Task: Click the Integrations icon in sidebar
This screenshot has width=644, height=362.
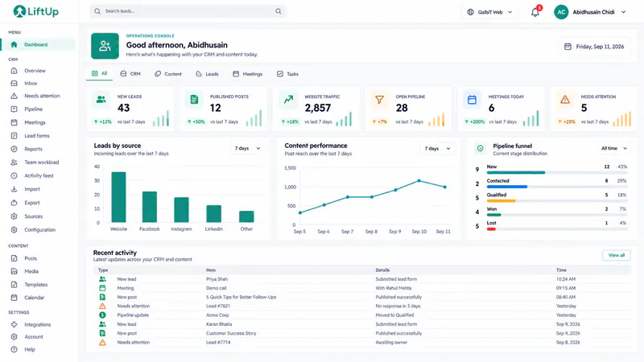Action: pos(14,324)
